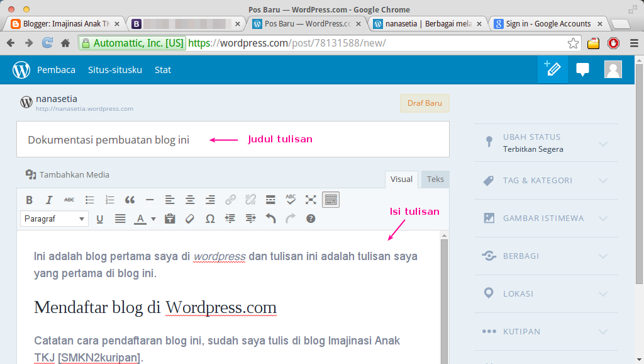Image resolution: width=644 pixels, height=364 pixels.
Task: Expand the Kutipan section
Action: [x=547, y=331]
